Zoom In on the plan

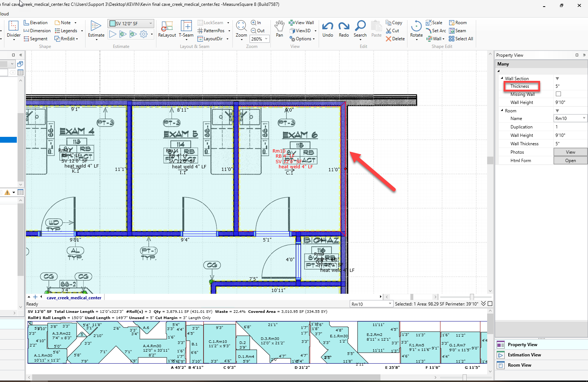pos(256,23)
